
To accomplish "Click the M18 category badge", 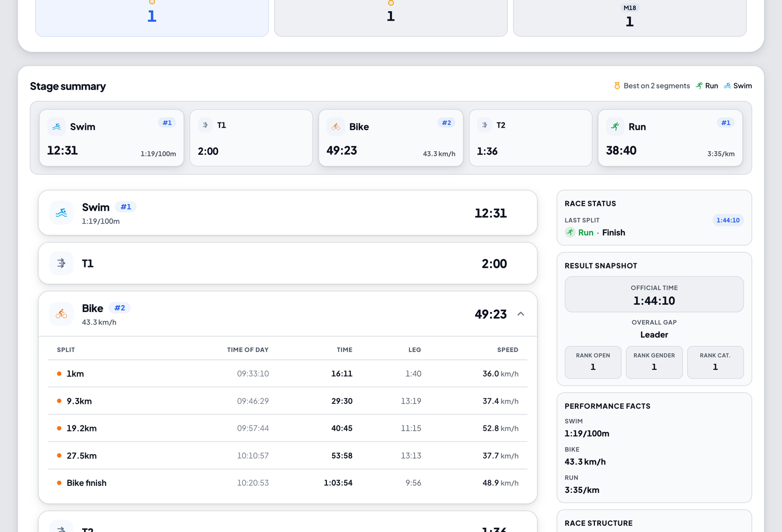I will pyautogui.click(x=629, y=8).
